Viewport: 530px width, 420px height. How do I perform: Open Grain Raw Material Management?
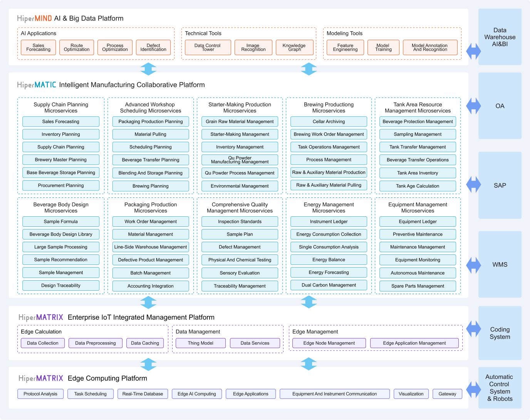pyautogui.click(x=240, y=122)
